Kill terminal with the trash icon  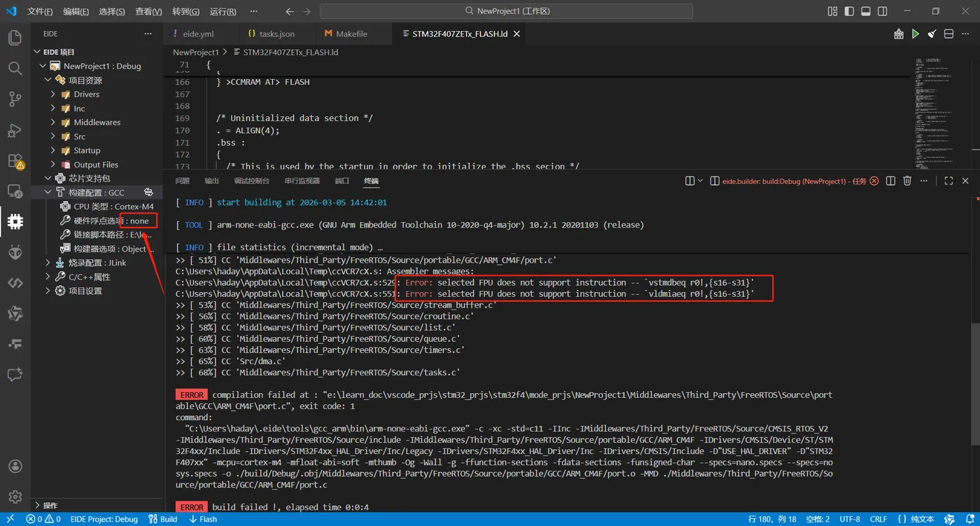(907, 181)
